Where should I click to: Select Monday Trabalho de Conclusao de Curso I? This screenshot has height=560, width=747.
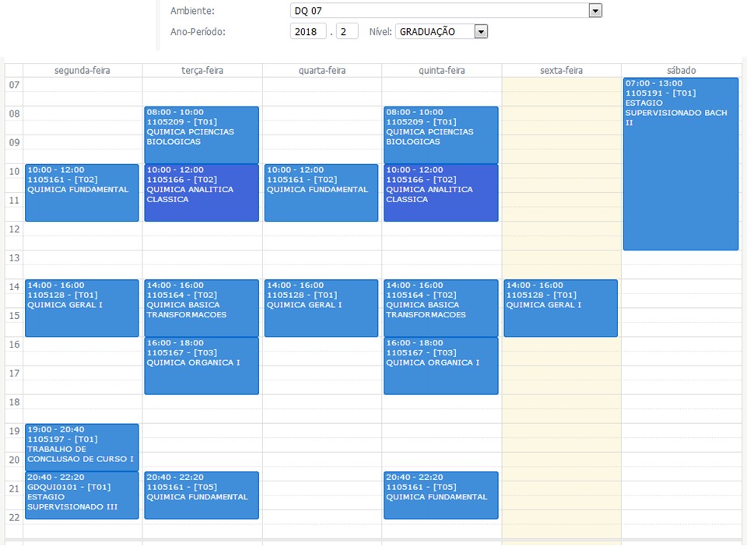point(82,447)
